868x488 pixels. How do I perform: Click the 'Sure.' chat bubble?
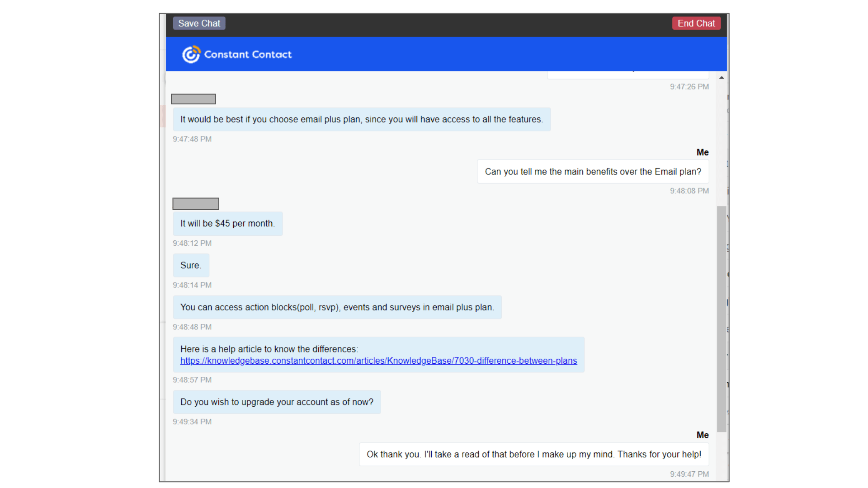pos(191,265)
